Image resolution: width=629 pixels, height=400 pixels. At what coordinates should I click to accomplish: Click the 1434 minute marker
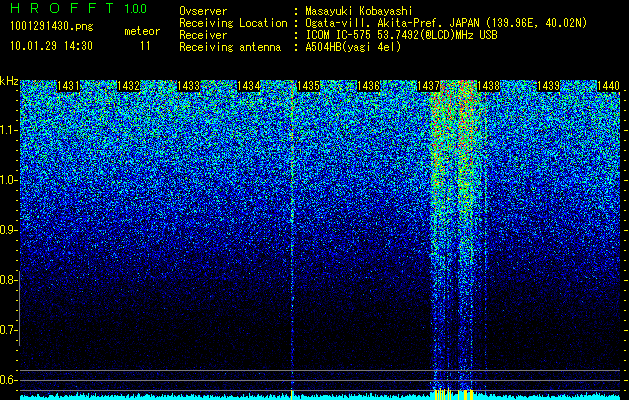pyautogui.click(x=249, y=86)
